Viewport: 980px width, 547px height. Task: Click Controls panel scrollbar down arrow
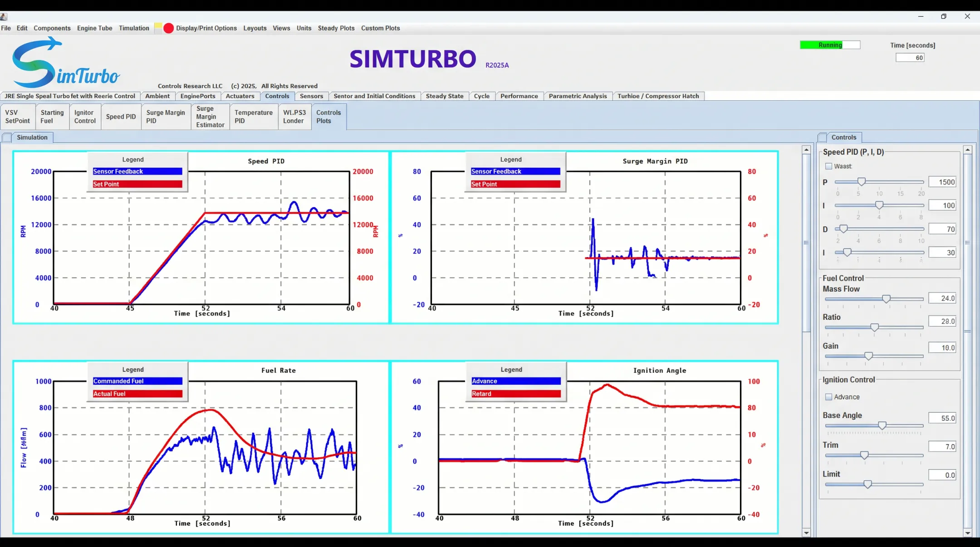click(x=968, y=533)
